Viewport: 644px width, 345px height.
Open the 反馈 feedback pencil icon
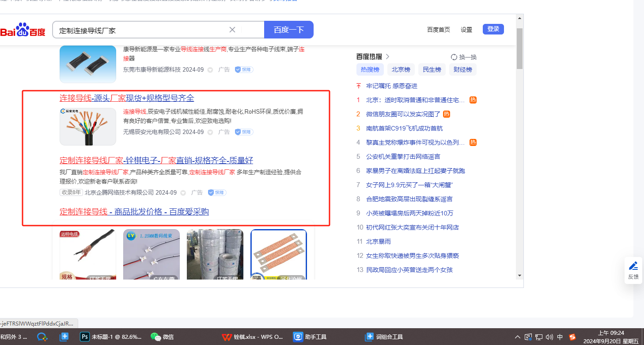pyautogui.click(x=633, y=266)
